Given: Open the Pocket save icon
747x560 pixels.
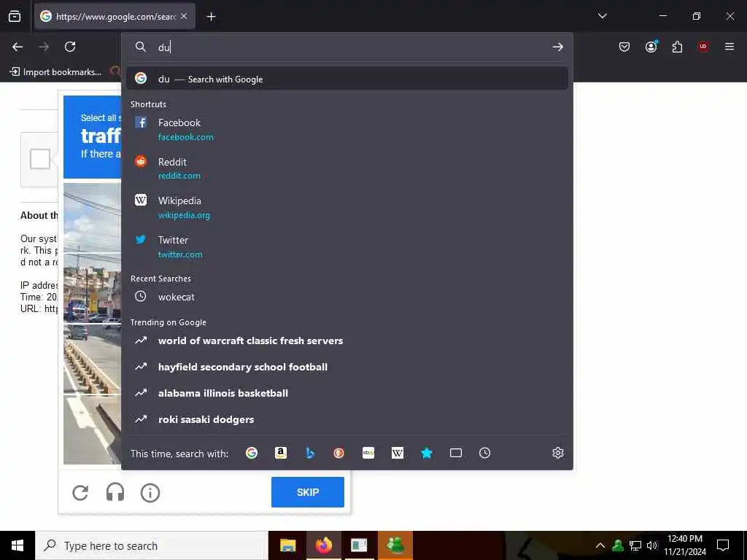Looking at the screenshot, I should click(624, 47).
